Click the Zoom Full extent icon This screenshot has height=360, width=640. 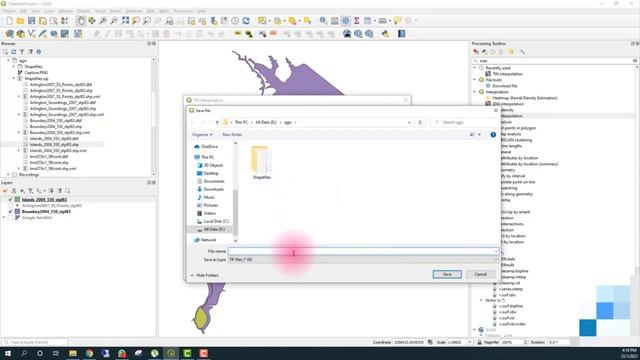pos(125,21)
